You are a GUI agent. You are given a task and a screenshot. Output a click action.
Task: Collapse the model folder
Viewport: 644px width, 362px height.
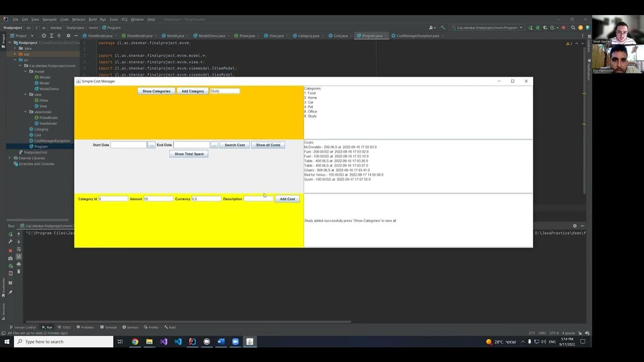[x=26, y=71]
